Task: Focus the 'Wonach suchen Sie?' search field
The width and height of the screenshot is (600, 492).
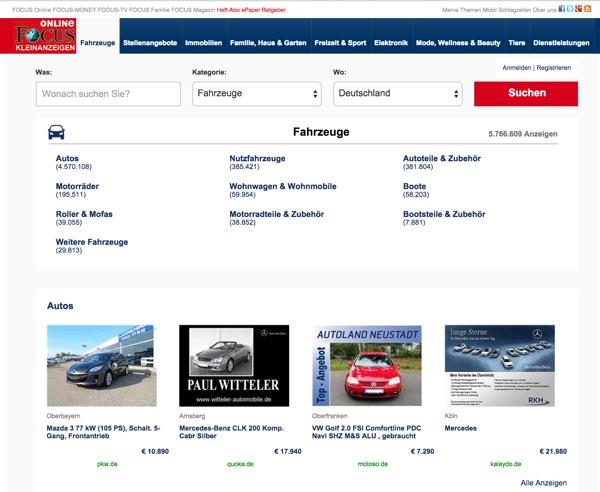Action: [108, 93]
